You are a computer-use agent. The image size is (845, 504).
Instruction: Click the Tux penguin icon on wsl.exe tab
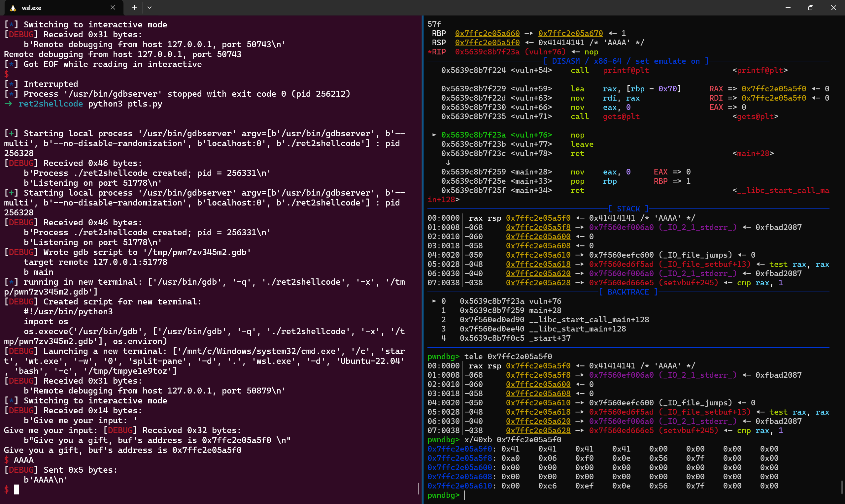point(13,8)
